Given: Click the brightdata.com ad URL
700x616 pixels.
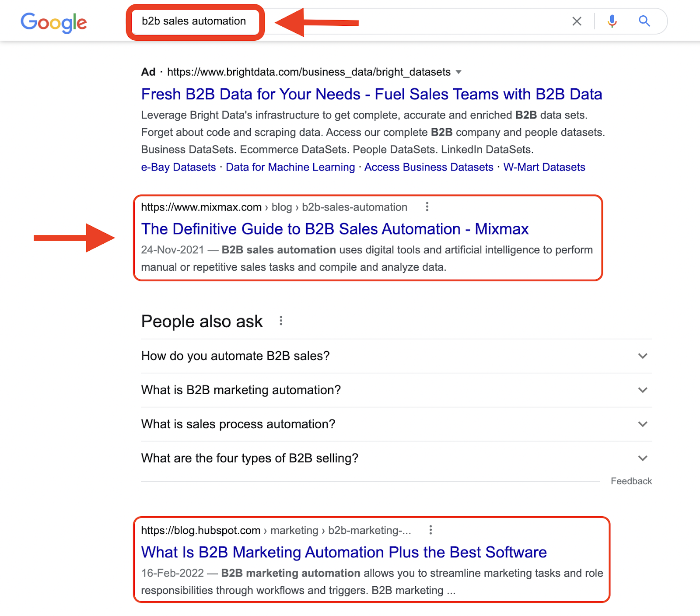Looking at the screenshot, I should click(309, 72).
